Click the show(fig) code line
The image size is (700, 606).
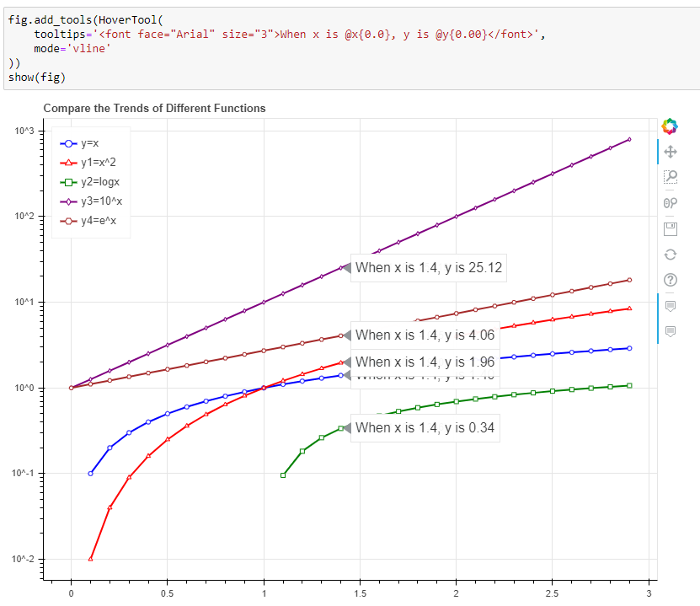37,78
